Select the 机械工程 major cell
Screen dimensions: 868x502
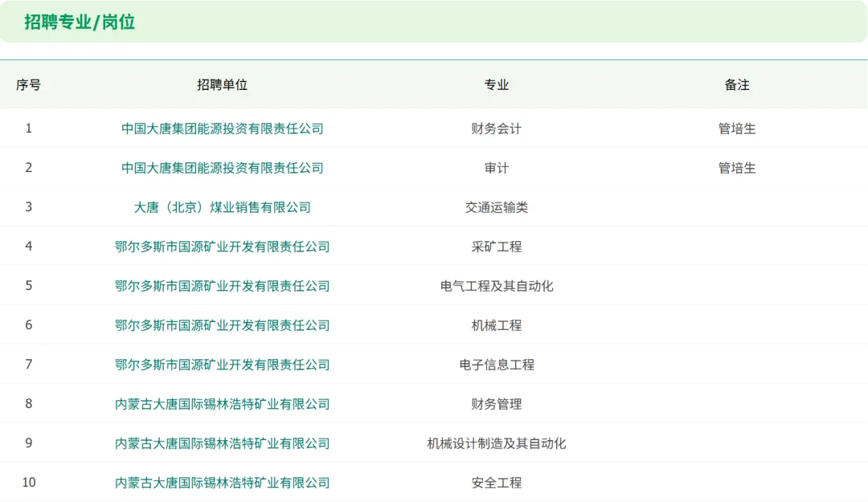pyautogui.click(x=497, y=324)
